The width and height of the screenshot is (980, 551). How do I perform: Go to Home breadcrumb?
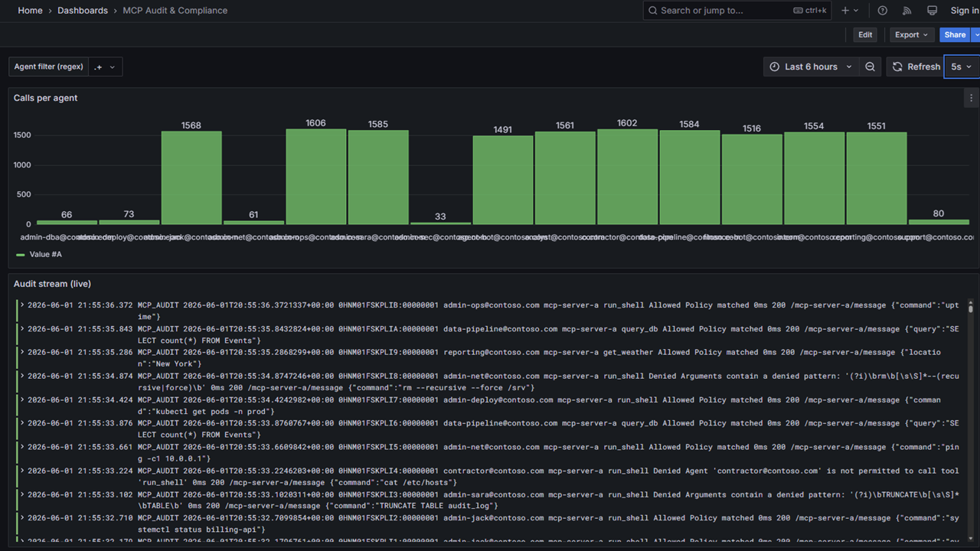[x=30, y=11]
